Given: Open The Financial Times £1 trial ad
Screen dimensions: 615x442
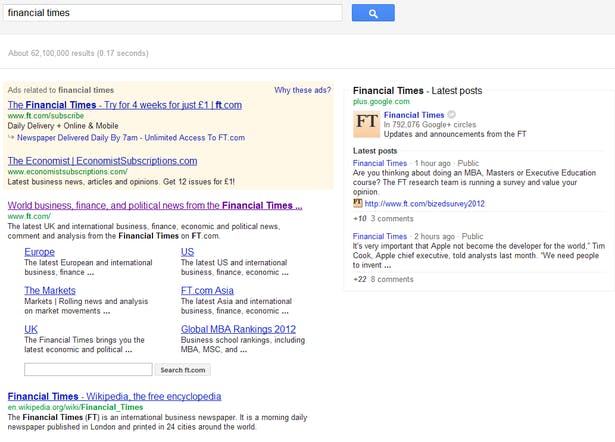Looking at the screenshot, I should pyautogui.click(x=124, y=105).
